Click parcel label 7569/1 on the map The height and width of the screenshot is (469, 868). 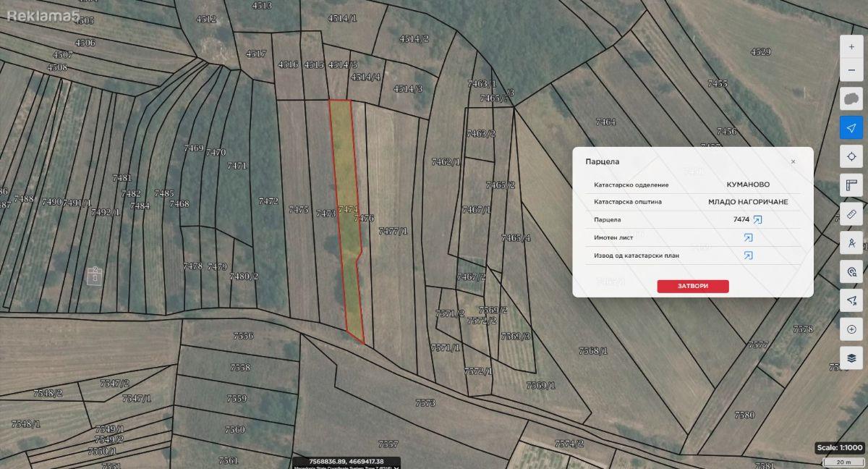[x=541, y=385]
